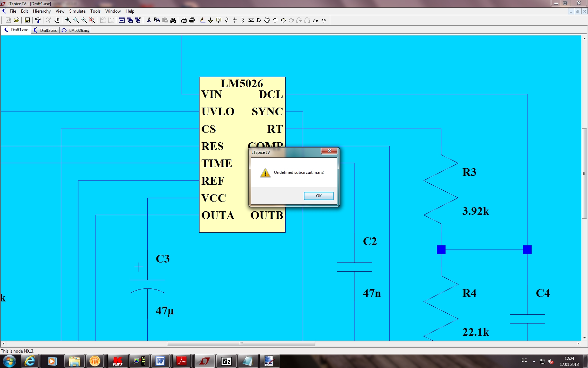This screenshot has height=368, width=588.
Task: Switch to the LM5026.asy tab
Action: click(76, 30)
